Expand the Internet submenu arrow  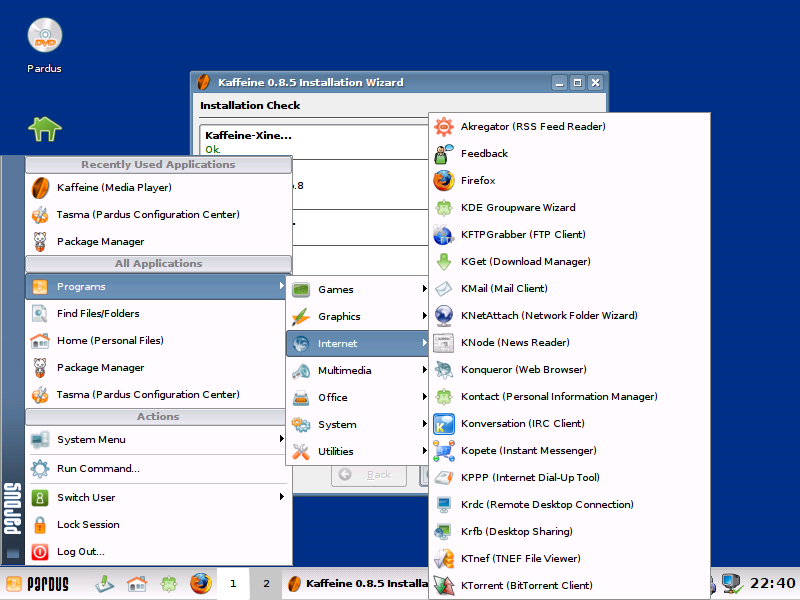pyautogui.click(x=424, y=343)
